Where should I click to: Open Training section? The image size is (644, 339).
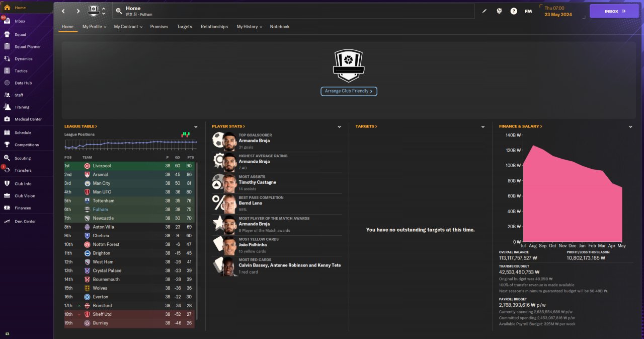22,107
